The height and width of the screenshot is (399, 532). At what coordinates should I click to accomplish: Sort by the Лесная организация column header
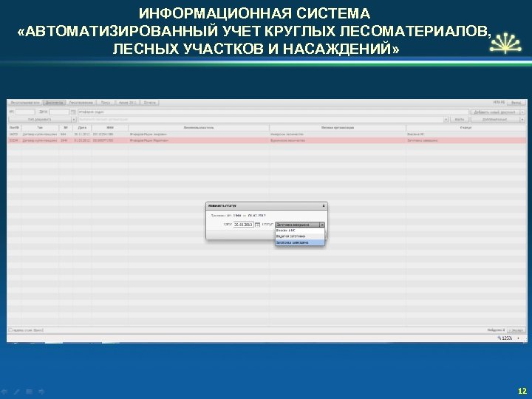click(x=338, y=128)
